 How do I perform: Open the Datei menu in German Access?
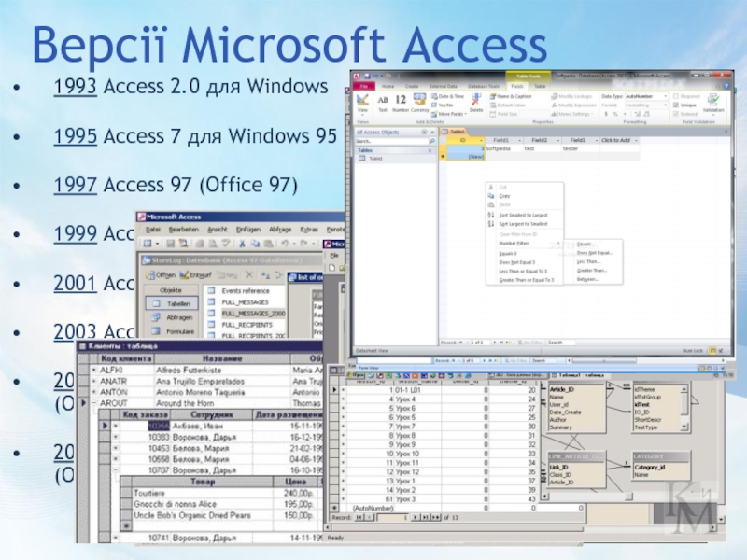(x=153, y=230)
